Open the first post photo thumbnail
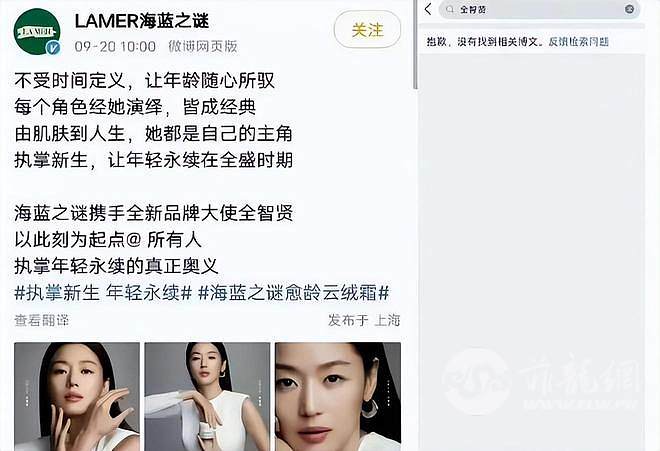 coord(77,396)
